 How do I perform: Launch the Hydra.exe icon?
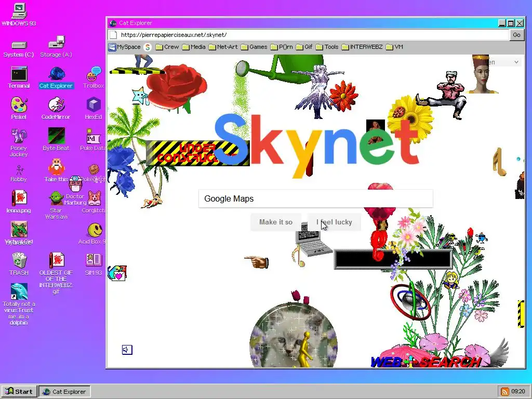19,233
